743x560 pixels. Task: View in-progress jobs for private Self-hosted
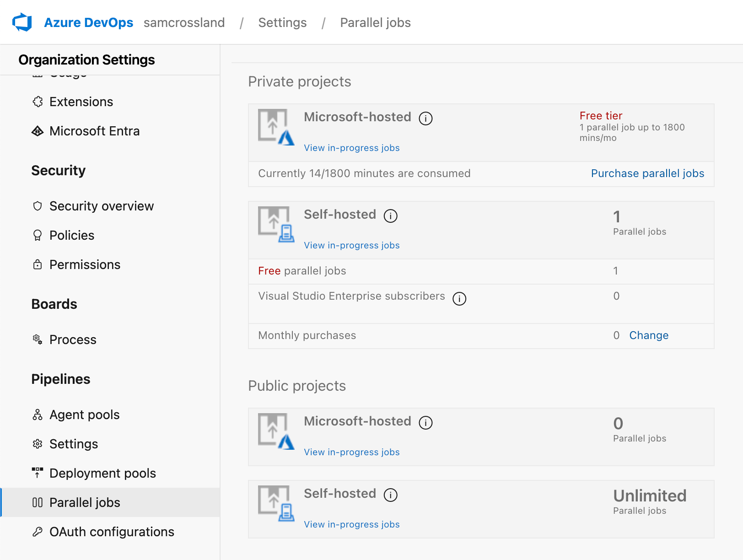(351, 245)
